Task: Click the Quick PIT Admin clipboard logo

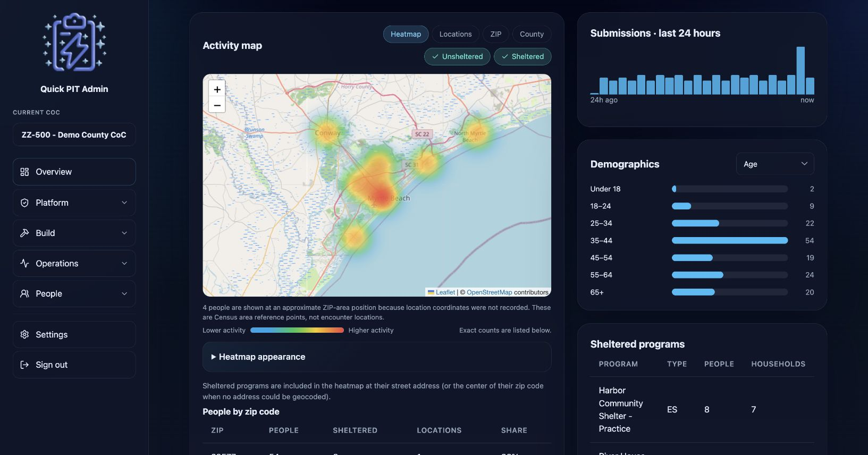Action: pyautogui.click(x=74, y=43)
